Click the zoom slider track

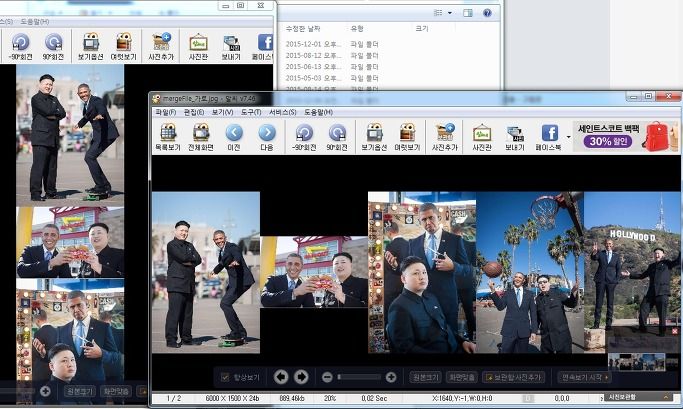[359, 377]
